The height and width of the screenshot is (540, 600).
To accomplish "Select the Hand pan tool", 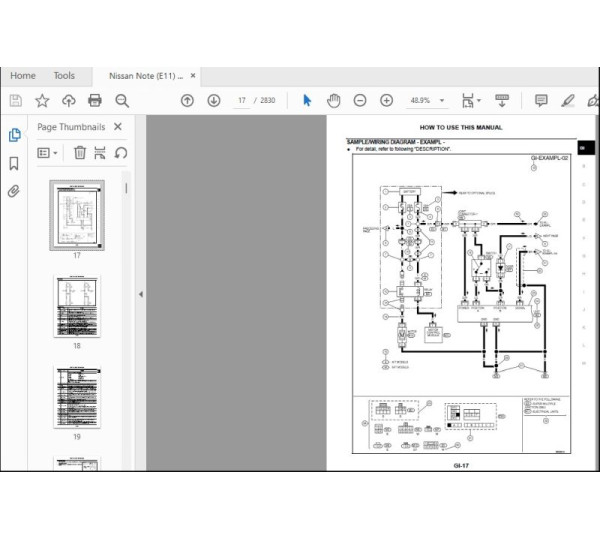I will tap(334, 100).
